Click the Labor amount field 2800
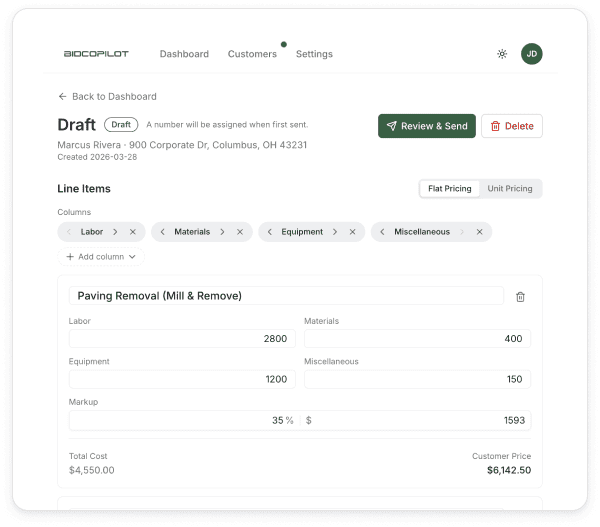Image resolution: width=600 pixels, height=527 pixels. (182, 339)
